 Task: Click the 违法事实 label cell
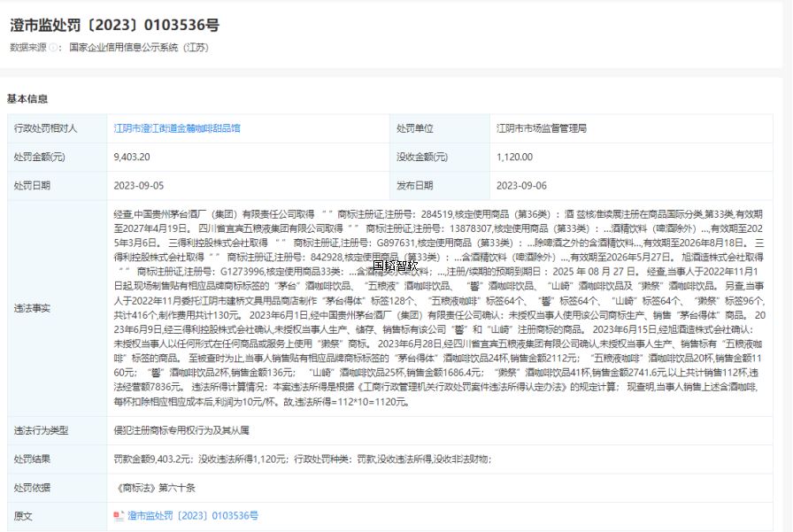(x=58, y=308)
